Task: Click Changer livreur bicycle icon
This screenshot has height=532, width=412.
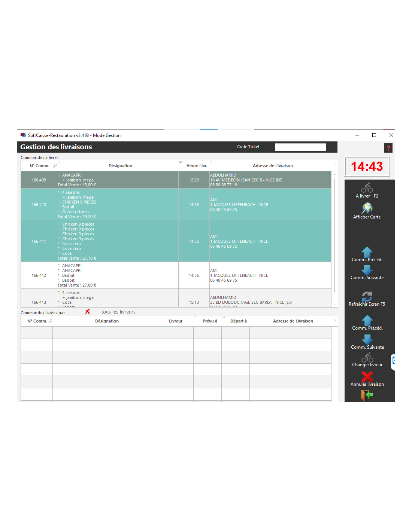Action: click(367, 358)
